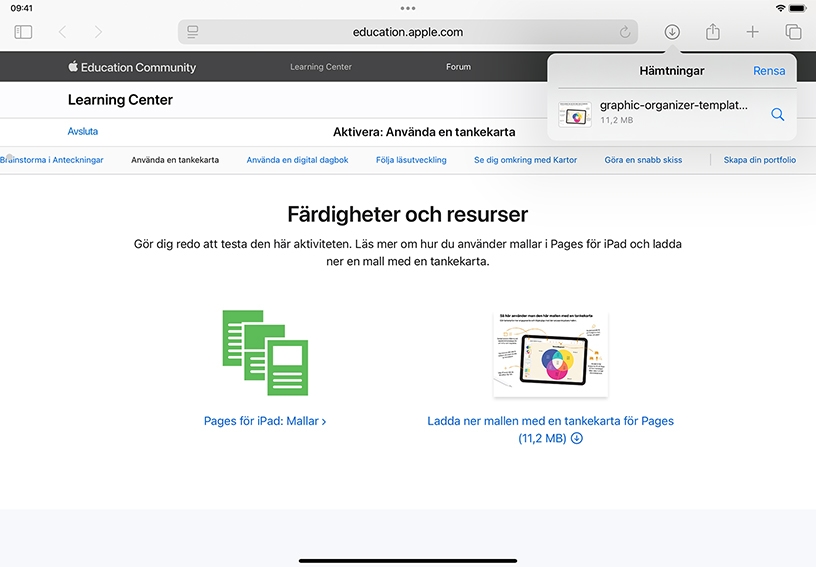This screenshot has height=567, width=816.
Task: Show downloaded file with magnifier icon
Action: [x=777, y=114]
